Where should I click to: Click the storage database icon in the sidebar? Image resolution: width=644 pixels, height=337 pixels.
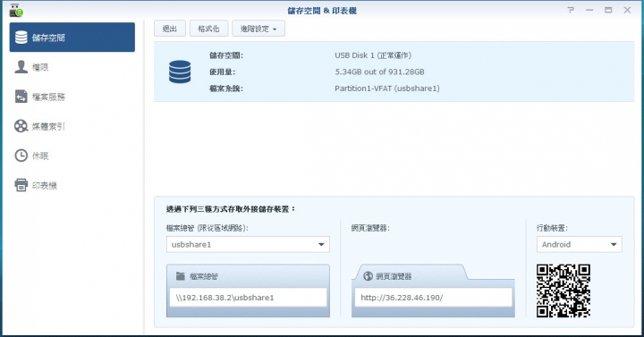21,38
